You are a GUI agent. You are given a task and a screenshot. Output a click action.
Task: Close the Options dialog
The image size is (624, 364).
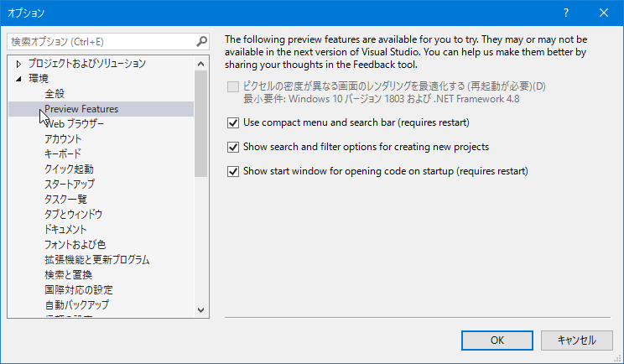[x=604, y=13]
